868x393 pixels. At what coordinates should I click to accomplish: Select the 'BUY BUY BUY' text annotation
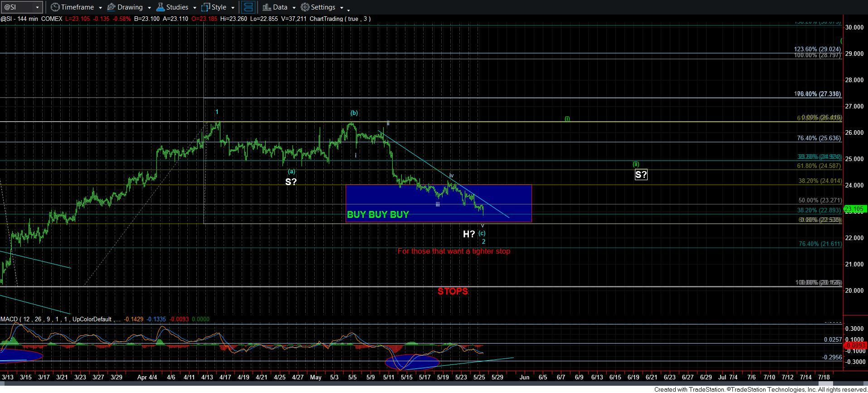pos(378,215)
